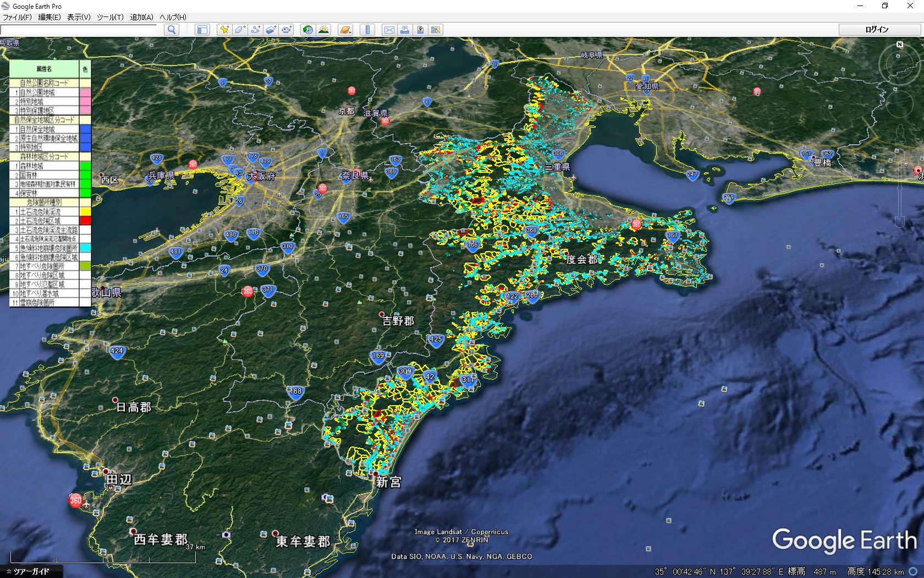
Task: Start recording a tour
Action: tap(287, 30)
